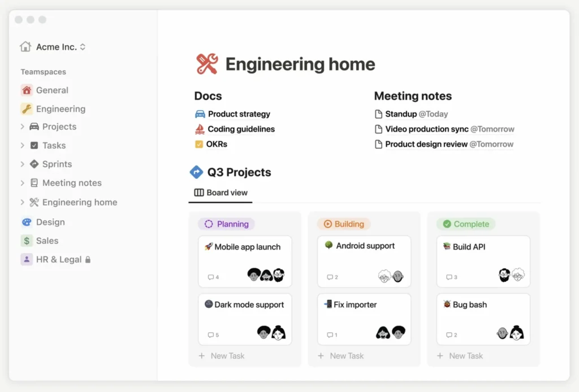Screen dimensions: 579x392
Task: Click the Tasks checkbox icon in the sidebar
Action: [x=34, y=145]
